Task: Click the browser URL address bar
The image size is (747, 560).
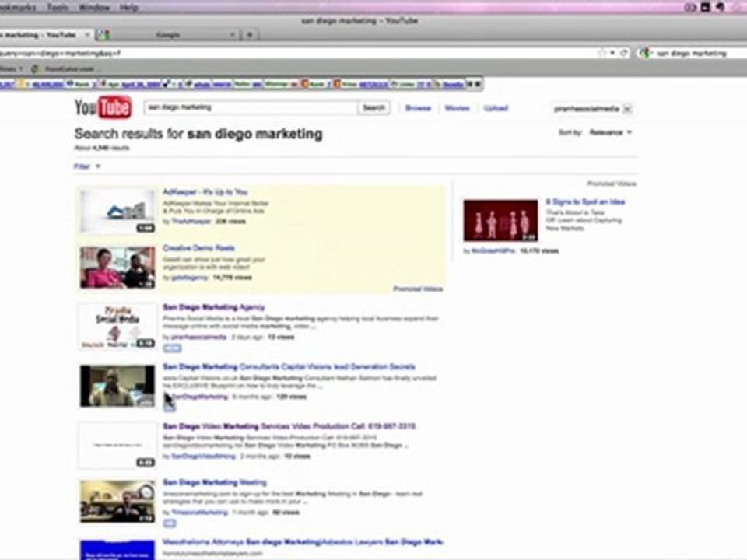Action: coord(298,53)
